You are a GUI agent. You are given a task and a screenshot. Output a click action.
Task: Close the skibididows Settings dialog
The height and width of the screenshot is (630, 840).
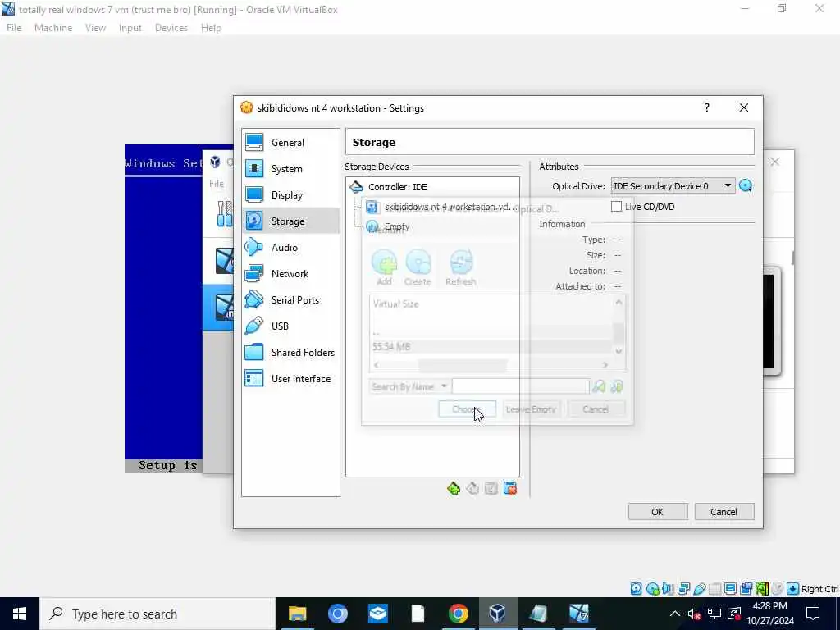coord(744,107)
